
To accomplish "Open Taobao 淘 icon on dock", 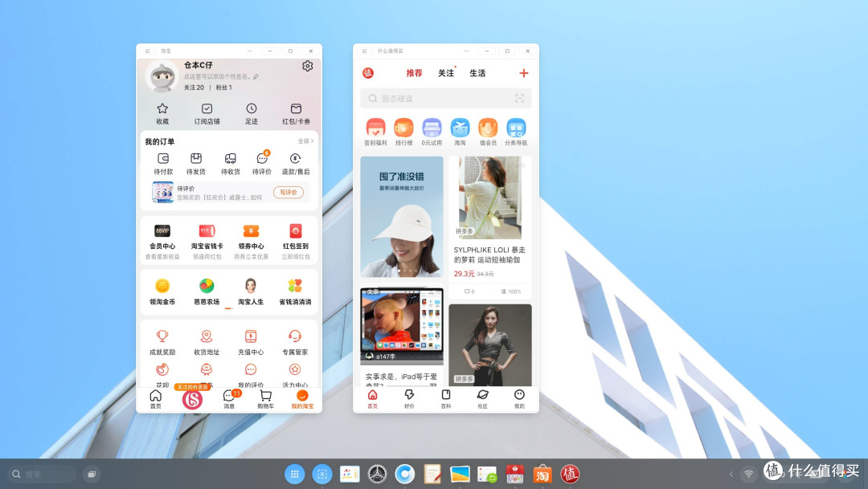I will 542,474.
